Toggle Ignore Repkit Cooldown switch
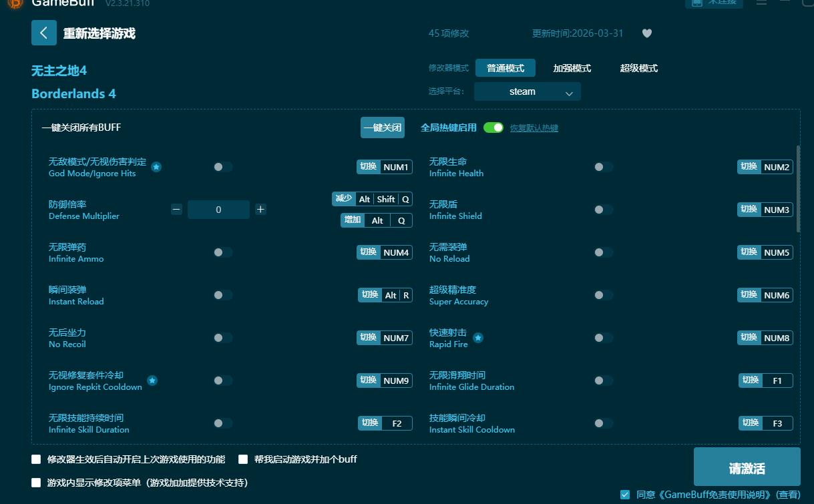 coord(223,381)
